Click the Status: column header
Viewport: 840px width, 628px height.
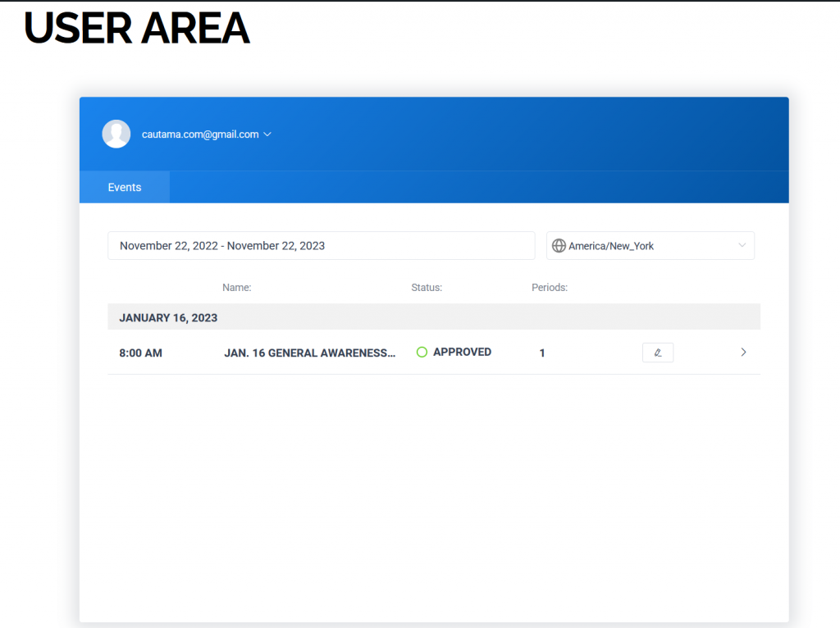click(x=427, y=288)
